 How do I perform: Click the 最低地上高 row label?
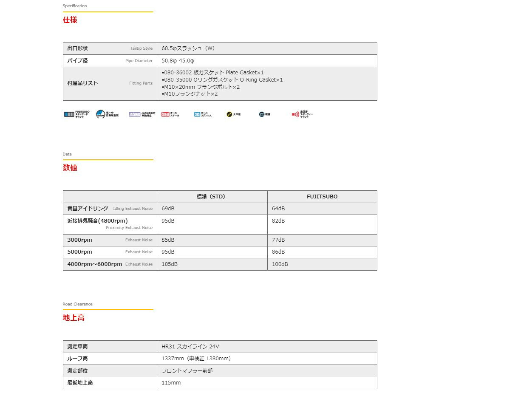[80, 383]
